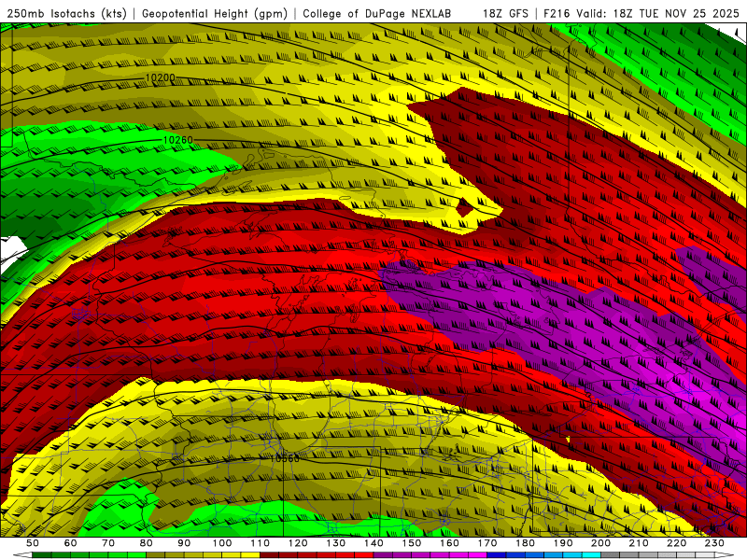Click the '18Z GFS' model run label

click(505, 13)
